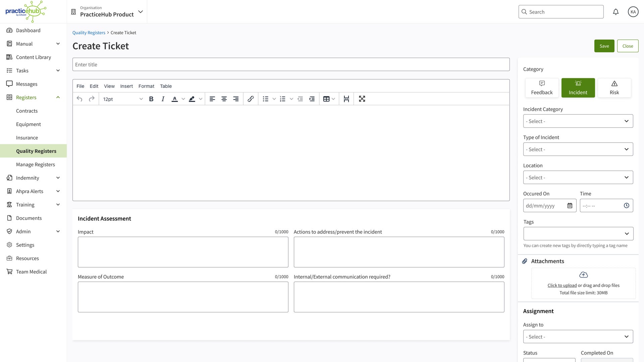Viewport: 644px width, 362px height.
Task: Open the notifications bell
Action: pyautogui.click(x=616, y=12)
